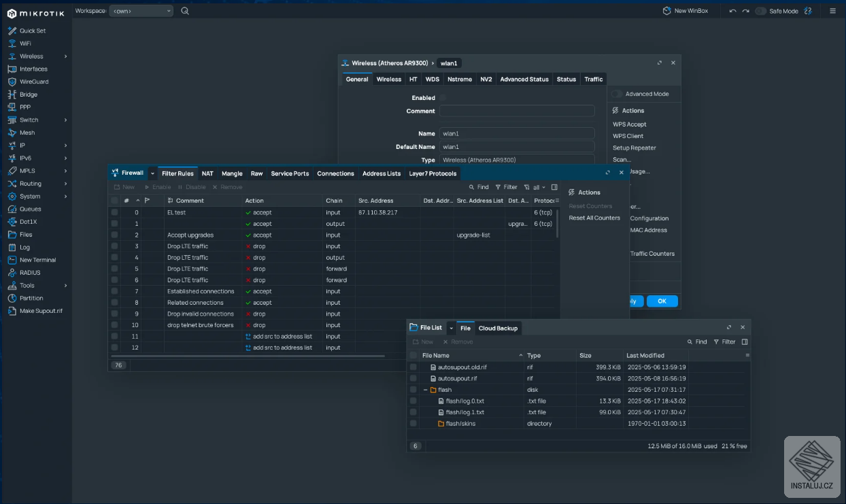This screenshot has width=846, height=504.
Task: Open Partition in sidebar
Action: click(31, 298)
